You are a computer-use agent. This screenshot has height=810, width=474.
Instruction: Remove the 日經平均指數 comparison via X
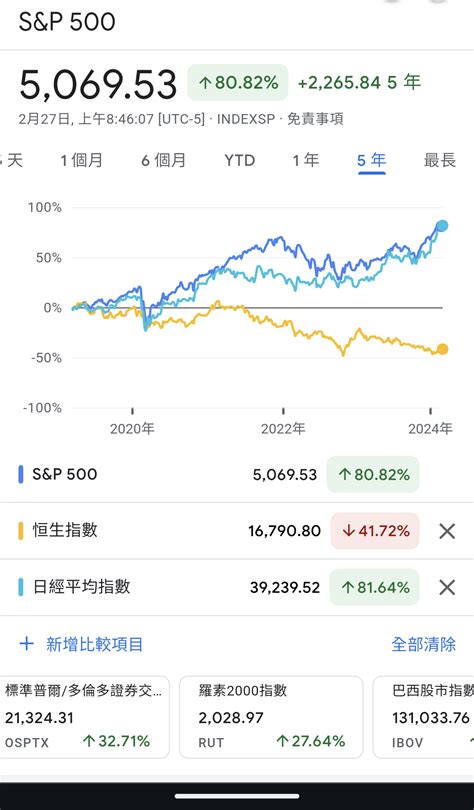tap(447, 587)
